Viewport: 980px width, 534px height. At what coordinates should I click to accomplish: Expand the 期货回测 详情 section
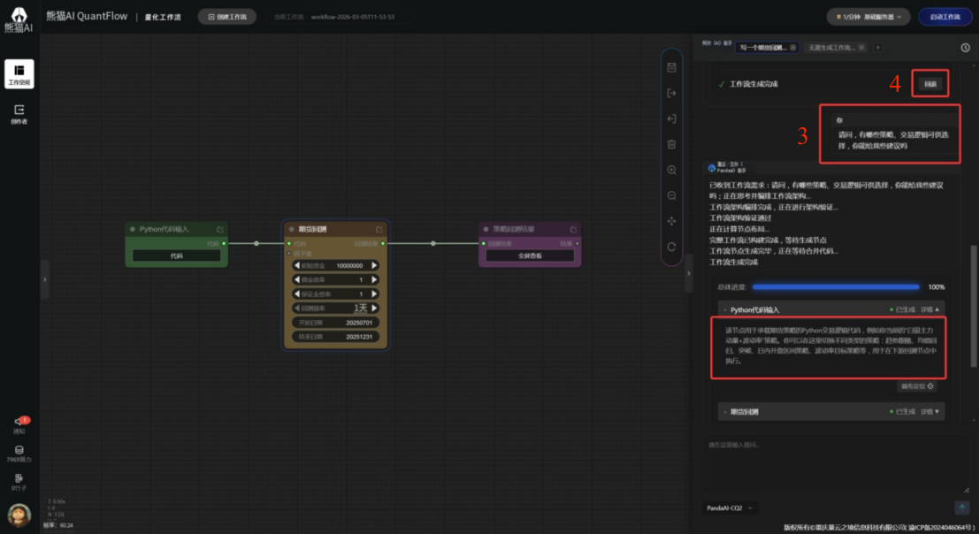930,412
